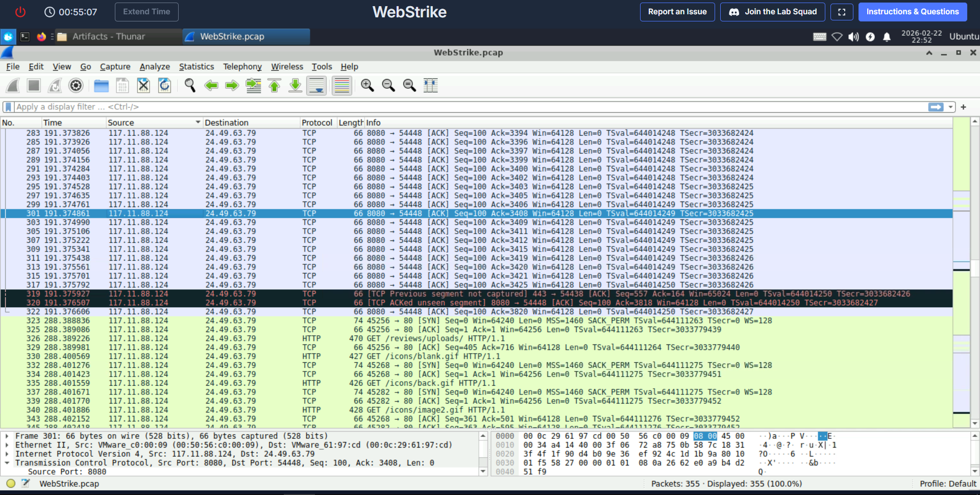
Task: Zoom out packet text
Action: click(x=388, y=86)
